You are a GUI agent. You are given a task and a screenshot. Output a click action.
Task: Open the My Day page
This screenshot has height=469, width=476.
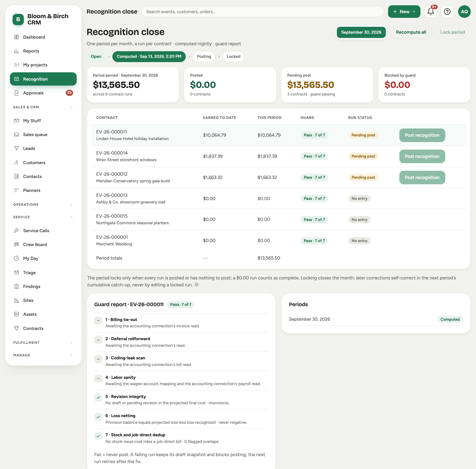click(x=43, y=258)
